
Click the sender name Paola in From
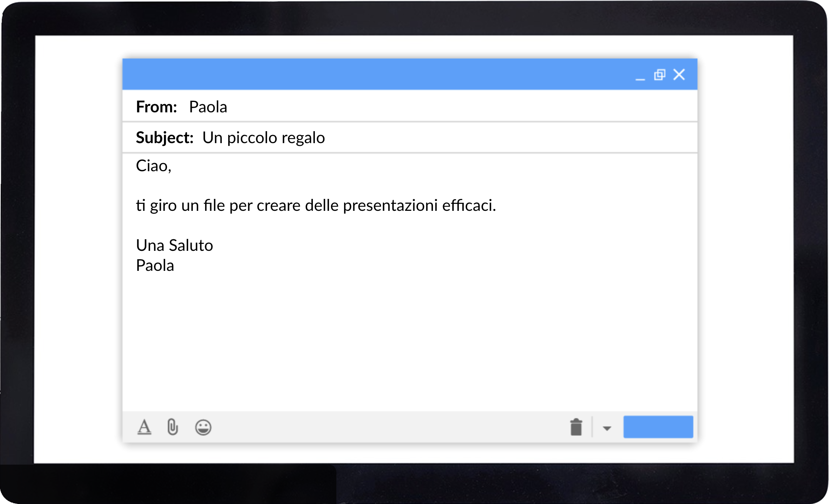click(208, 107)
